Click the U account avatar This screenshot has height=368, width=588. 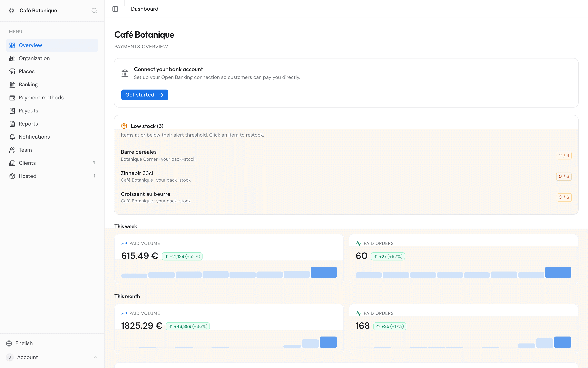10,357
